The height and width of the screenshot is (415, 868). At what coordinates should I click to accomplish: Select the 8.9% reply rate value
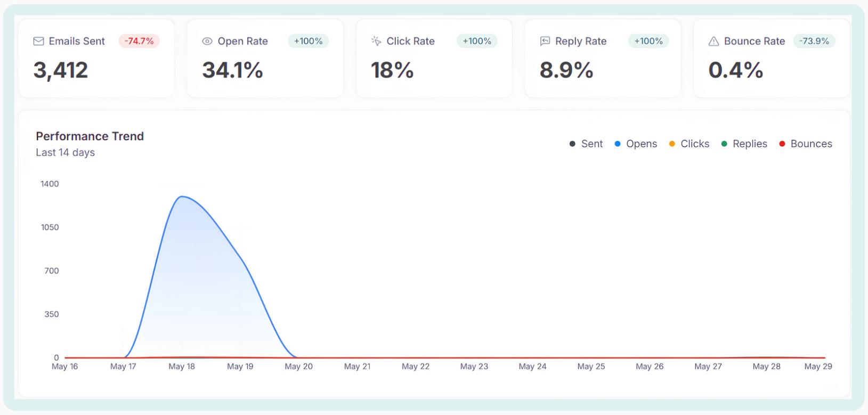pyautogui.click(x=567, y=70)
